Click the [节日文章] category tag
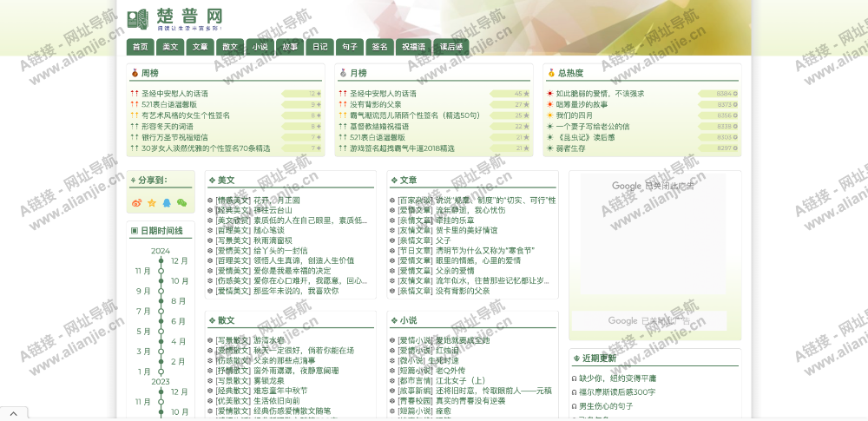The image size is (868, 421). pyautogui.click(x=415, y=250)
